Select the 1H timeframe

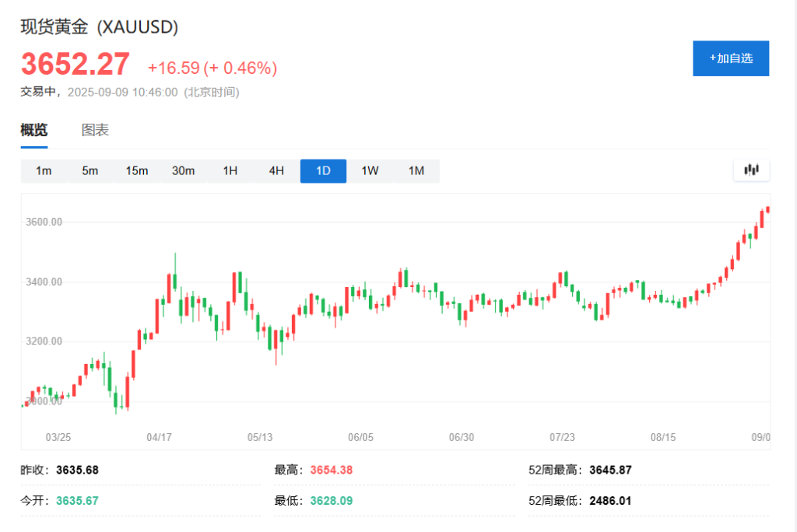click(230, 170)
